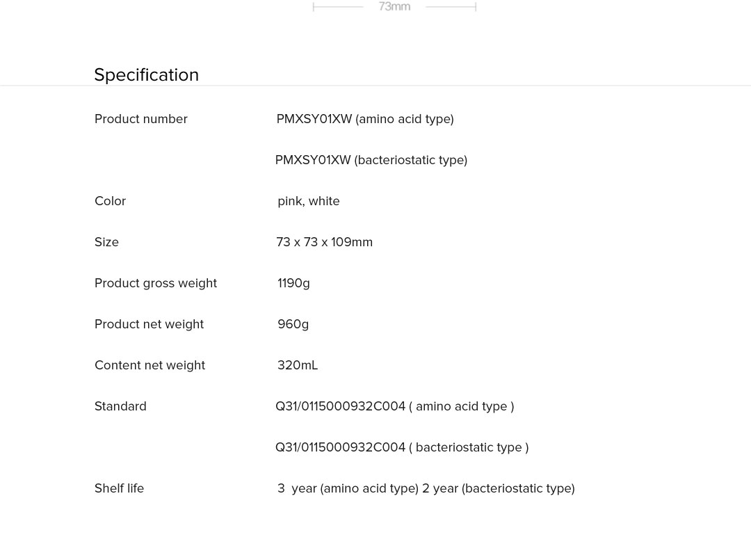751x560 pixels.
Task: Select the Content net weight label
Action: click(150, 365)
